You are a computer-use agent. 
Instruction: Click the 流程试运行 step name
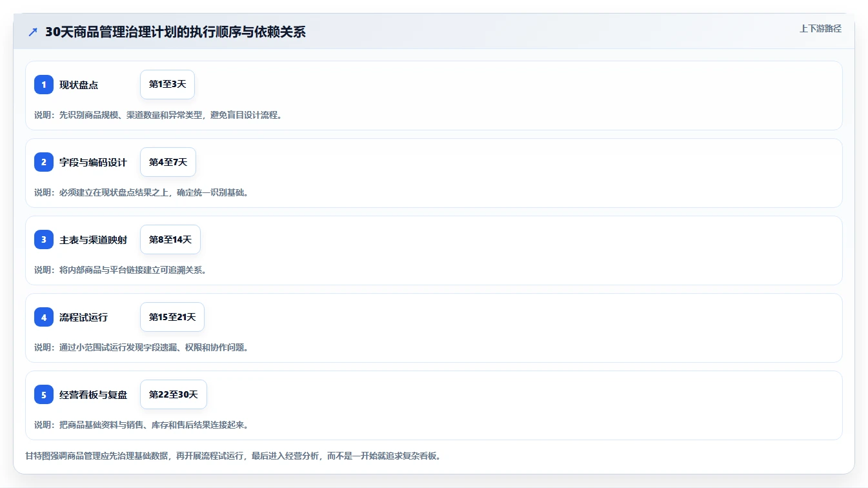83,317
